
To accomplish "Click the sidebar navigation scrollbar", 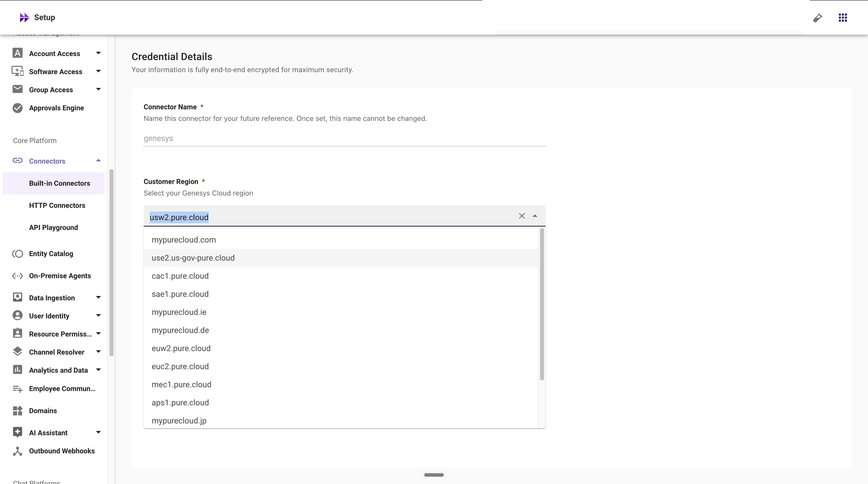I will point(112,263).
